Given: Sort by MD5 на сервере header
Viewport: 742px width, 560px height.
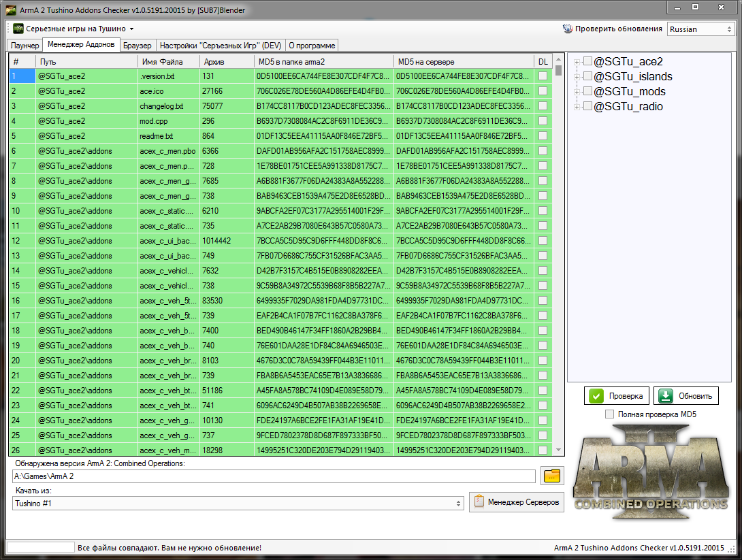Looking at the screenshot, I should [464, 61].
